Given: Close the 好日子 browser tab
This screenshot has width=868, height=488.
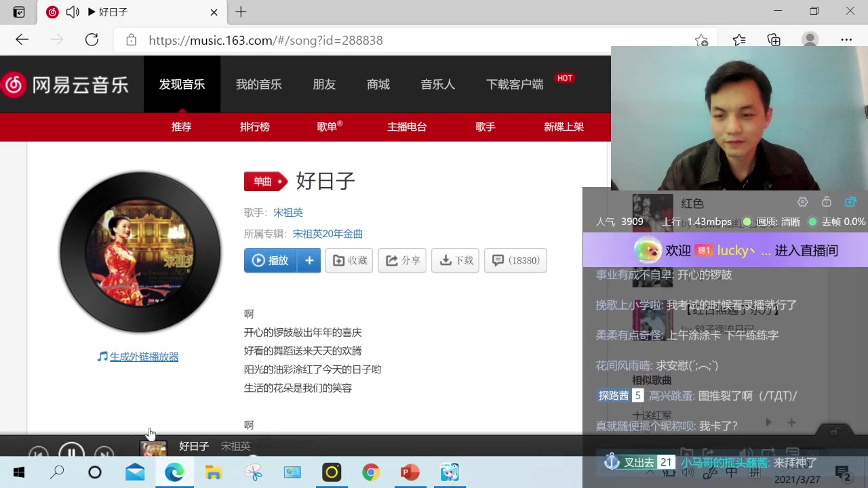Looking at the screenshot, I should (x=214, y=12).
